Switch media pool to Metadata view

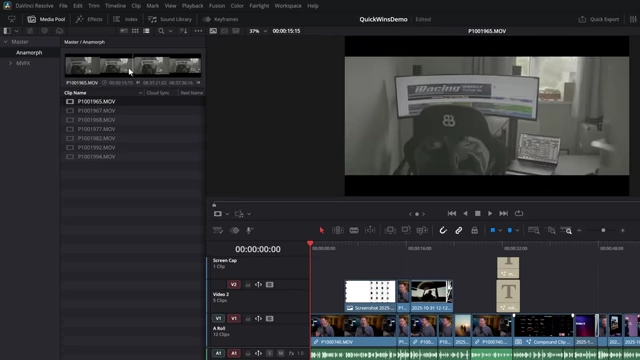[124, 31]
